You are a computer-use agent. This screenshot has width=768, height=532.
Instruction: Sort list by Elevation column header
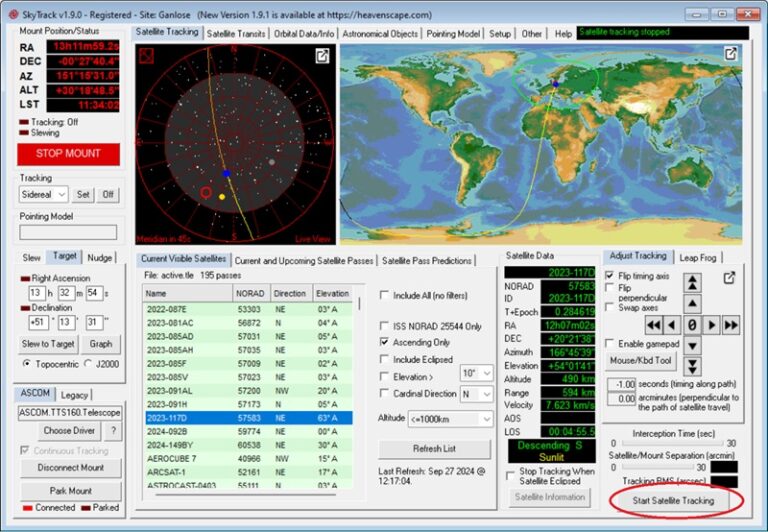[x=333, y=293]
